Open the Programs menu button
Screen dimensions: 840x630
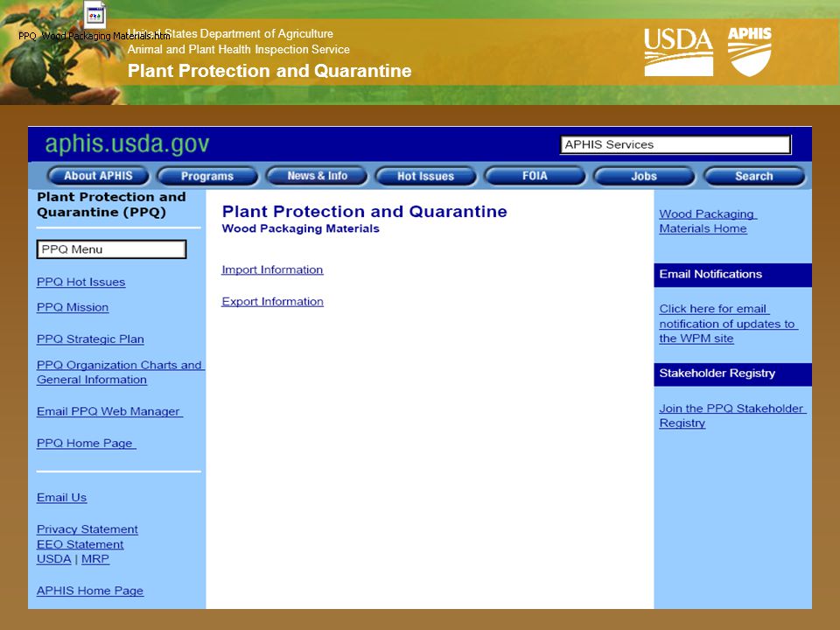pos(207,176)
